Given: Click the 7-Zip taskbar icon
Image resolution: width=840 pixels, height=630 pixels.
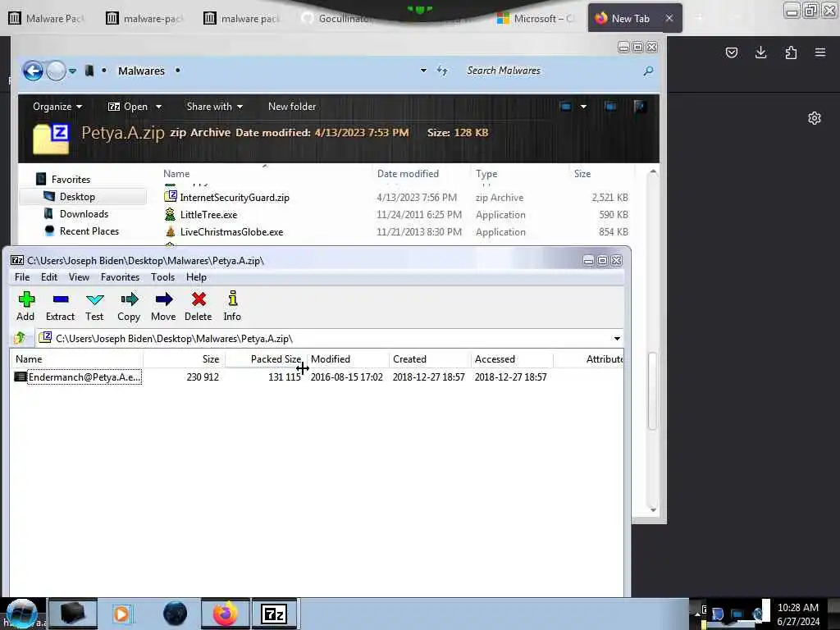Looking at the screenshot, I should pyautogui.click(x=274, y=614).
